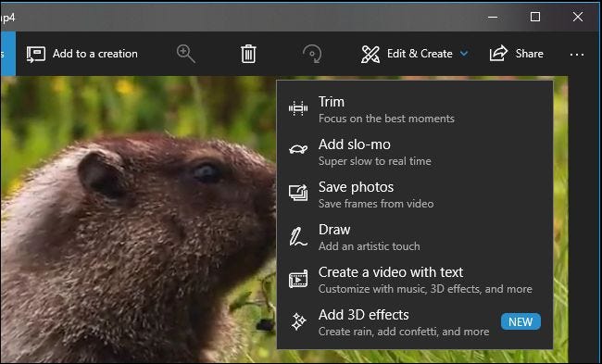Open the See more ellipsis menu
Image resolution: width=602 pixels, height=364 pixels.
click(x=577, y=55)
